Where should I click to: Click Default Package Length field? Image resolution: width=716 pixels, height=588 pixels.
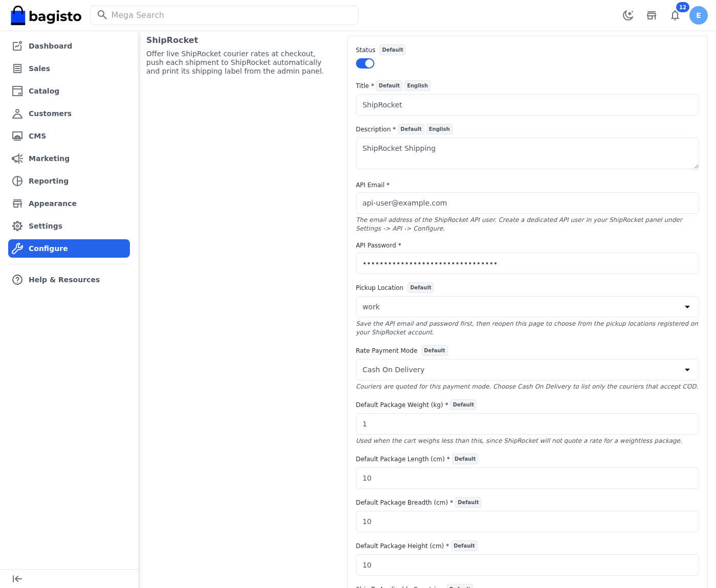click(x=527, y=478)
